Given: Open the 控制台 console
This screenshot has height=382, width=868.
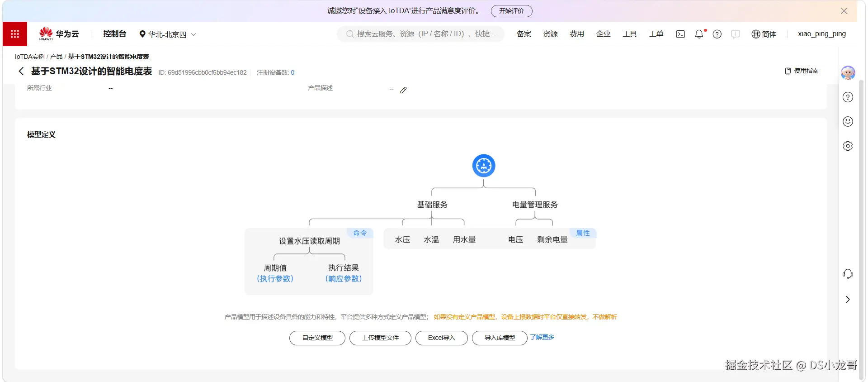Looking at the screenshot, I should (115, 34).
